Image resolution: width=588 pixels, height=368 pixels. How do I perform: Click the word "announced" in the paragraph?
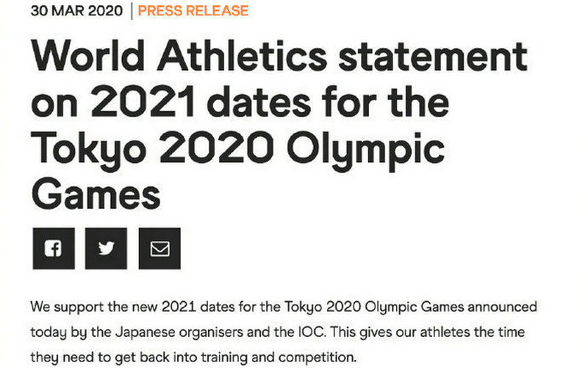pos(500,306)
